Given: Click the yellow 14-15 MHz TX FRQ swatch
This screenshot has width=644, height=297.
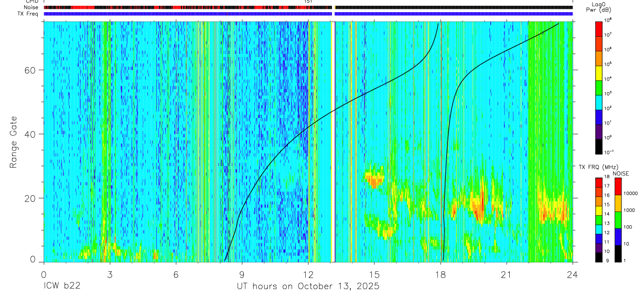Looking at the screenshot, I should [x=598, y=211].
